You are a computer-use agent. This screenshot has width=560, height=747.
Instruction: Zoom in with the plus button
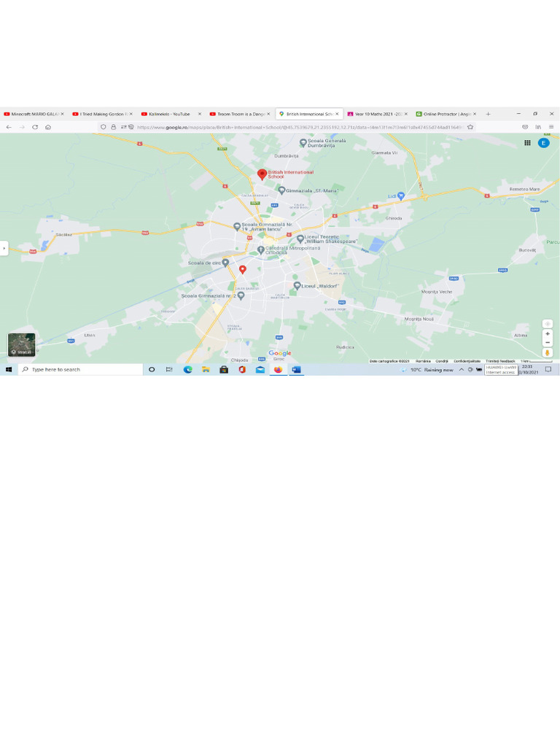click(x=548, y=334)
